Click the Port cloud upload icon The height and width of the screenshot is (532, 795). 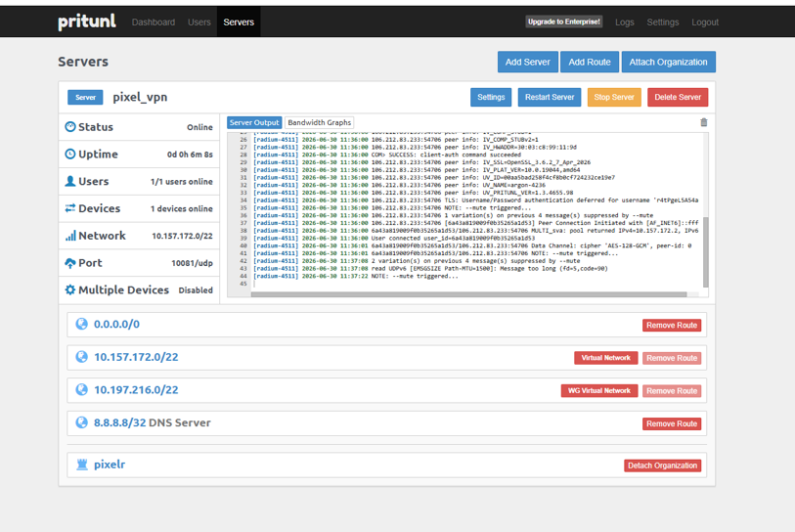pos(70,263)
